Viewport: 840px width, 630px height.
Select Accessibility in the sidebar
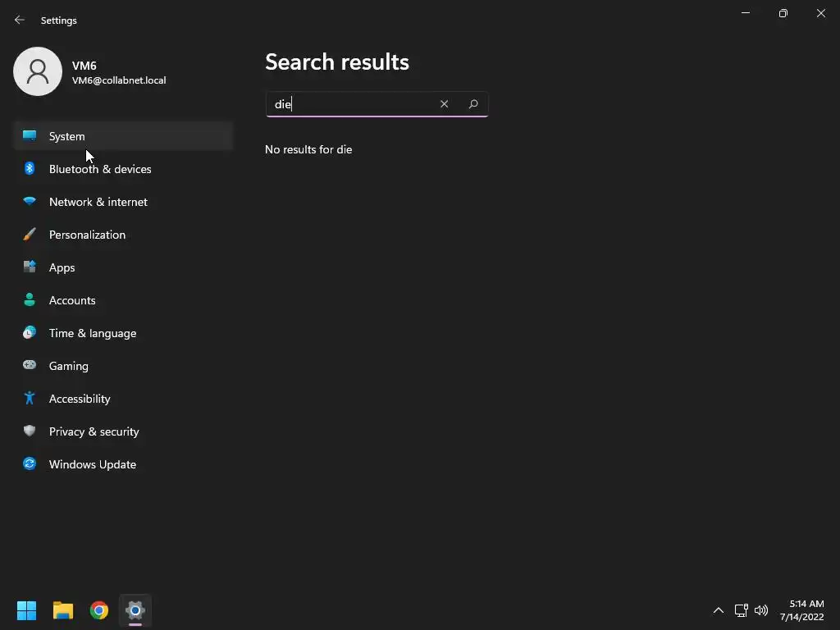click(80, 399)
